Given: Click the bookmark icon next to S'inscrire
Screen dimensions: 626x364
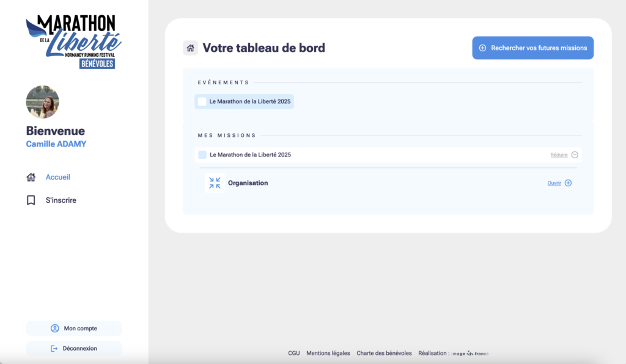Looking at the screenshot, I should [x=31, y=200].
